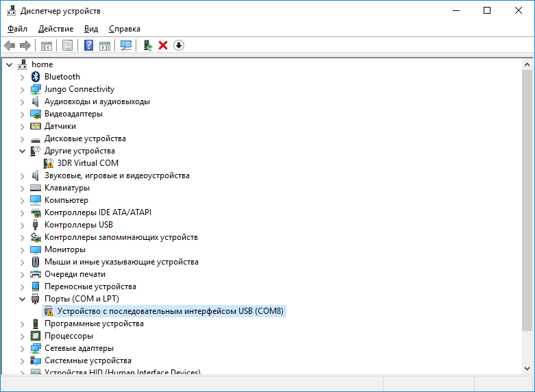Expand the Bluetooth category
Screen dimensions: 535x392
click(22, 77)
